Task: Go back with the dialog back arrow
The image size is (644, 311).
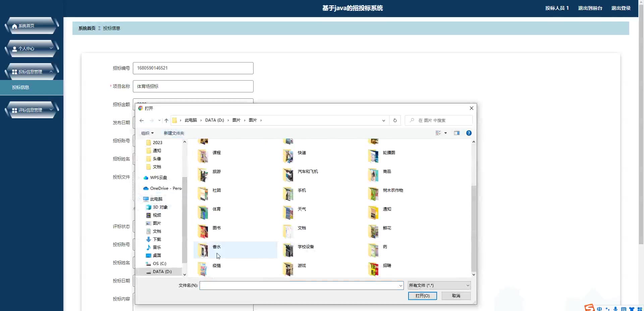Action: 142,121
